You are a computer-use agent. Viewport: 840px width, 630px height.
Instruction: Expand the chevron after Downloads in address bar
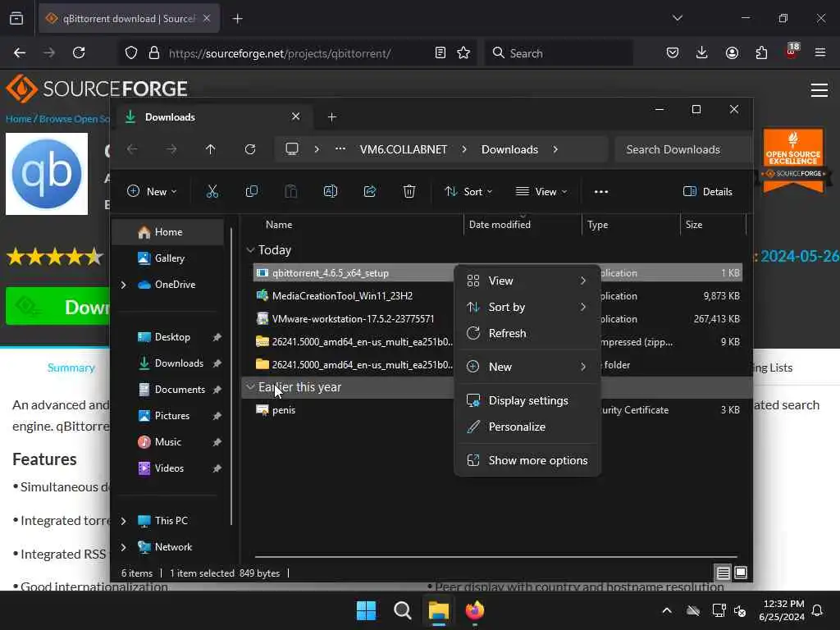555,149
